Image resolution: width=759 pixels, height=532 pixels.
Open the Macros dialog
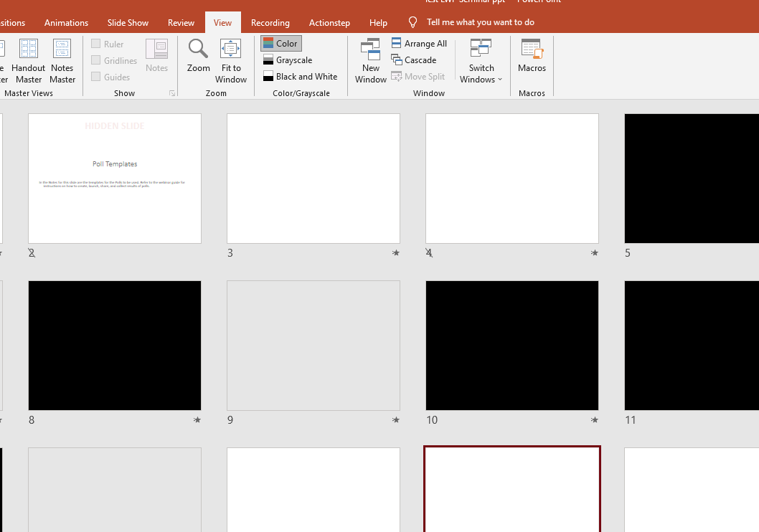(532, 56)
